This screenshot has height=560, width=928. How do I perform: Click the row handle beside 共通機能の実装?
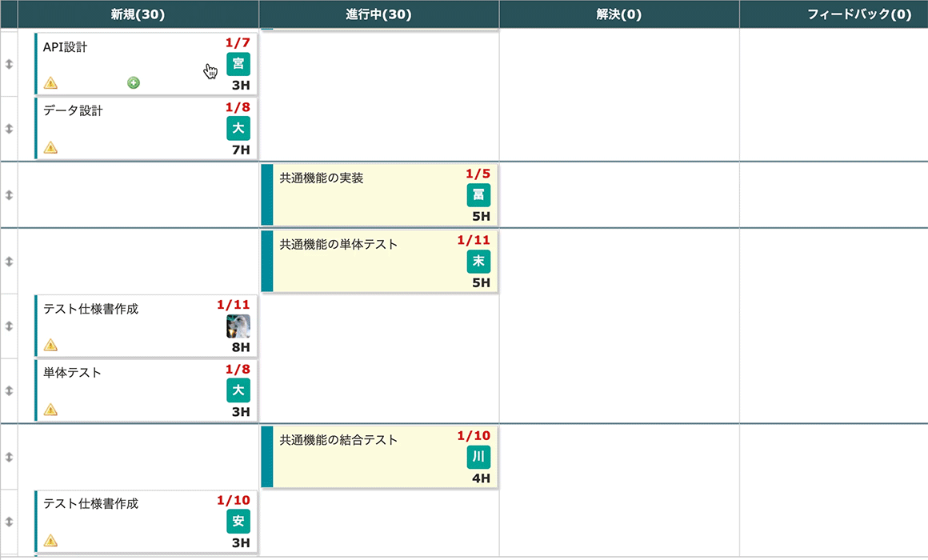[x=9, y=195]
